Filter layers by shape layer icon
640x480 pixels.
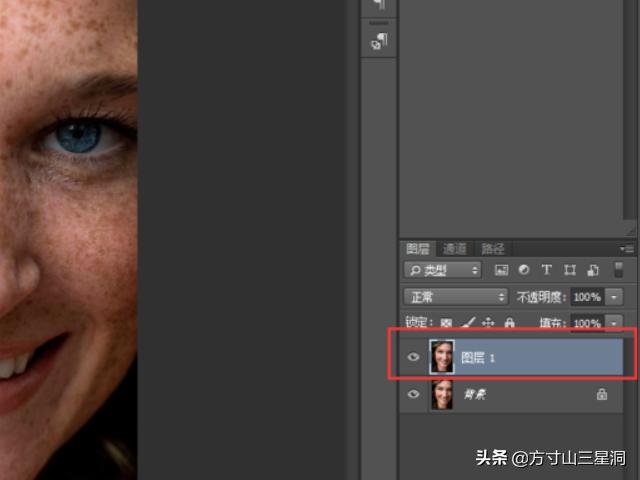(570, 270)
